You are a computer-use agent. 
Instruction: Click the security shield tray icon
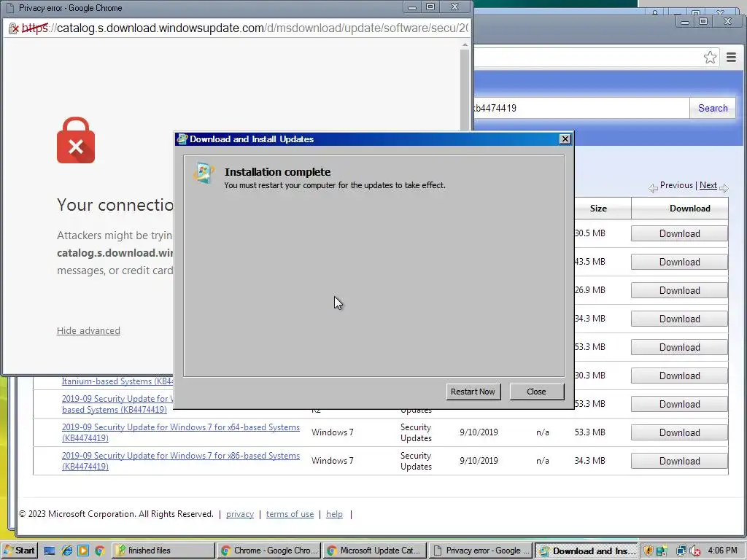649,551
